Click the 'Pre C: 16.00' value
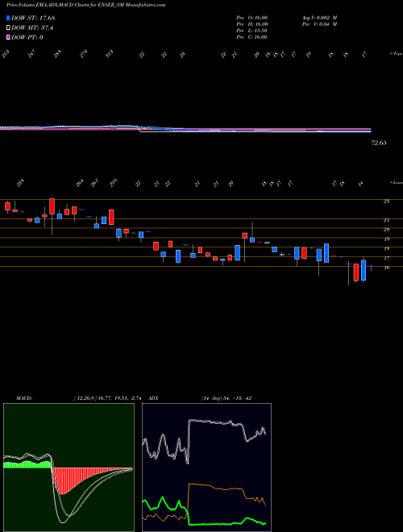This screenshot has width=403, height=532. tap(252, 37)
